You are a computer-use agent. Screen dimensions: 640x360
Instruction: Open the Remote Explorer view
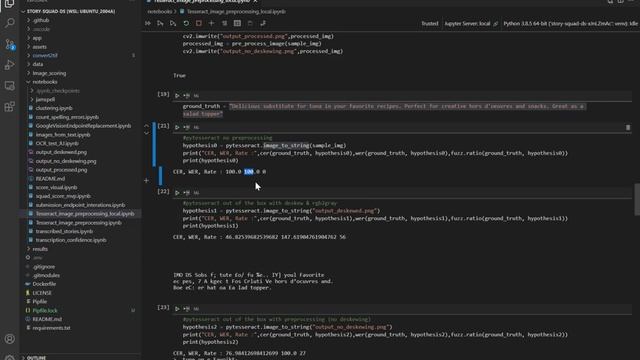point(9,86)
